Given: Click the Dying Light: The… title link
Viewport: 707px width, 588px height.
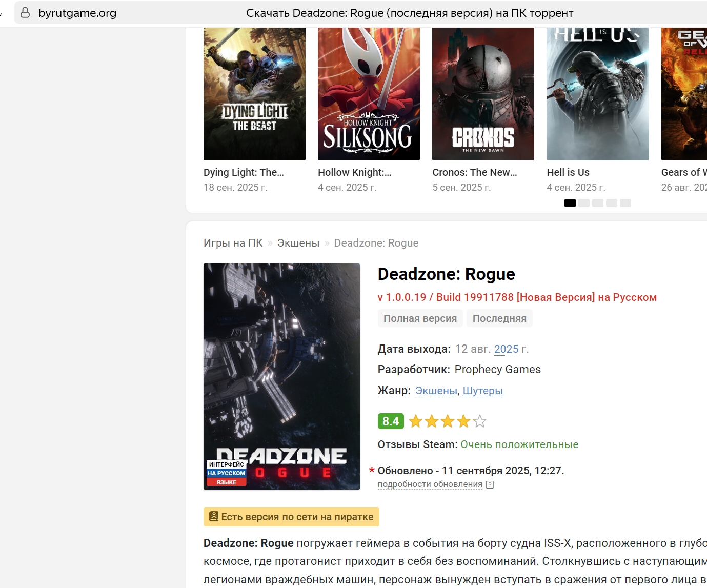Looking at the screenshot, I should point(244,172).
